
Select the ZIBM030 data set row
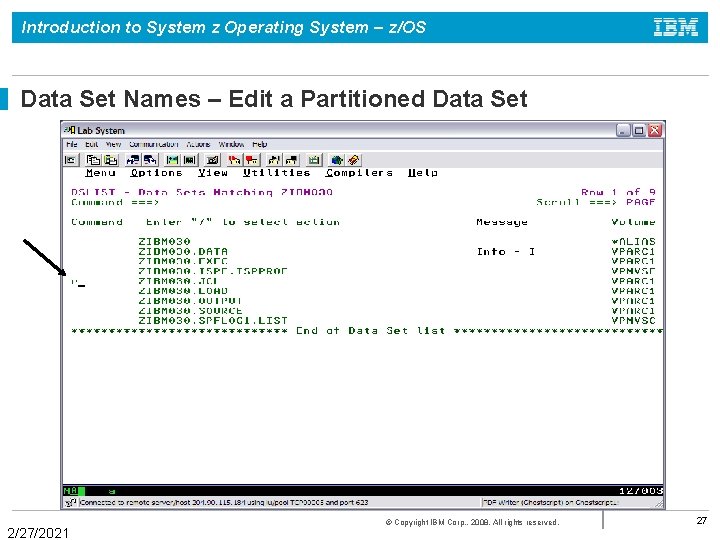164,242
